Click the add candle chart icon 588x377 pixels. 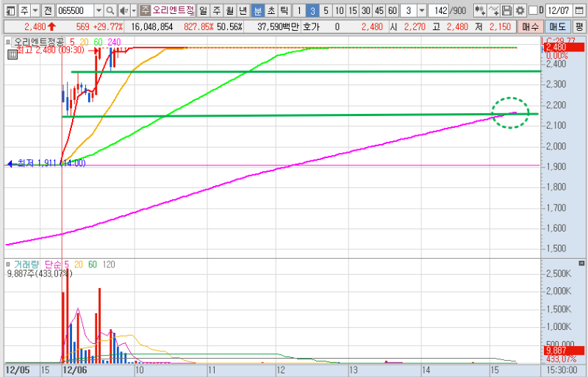[480, 10]
